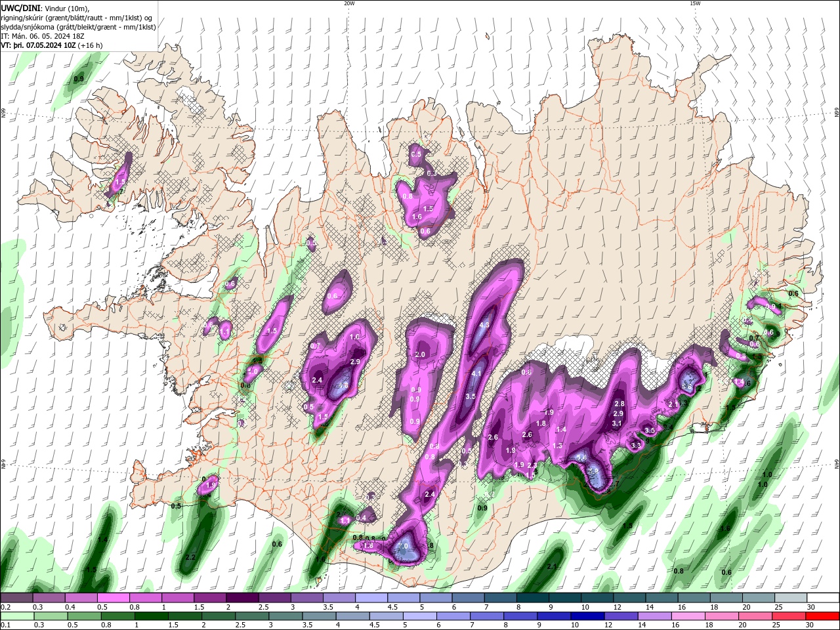The image size is (840, 630).
Task: Click the 4.3 precipitation value on the map
Action: tap(485, 325)
